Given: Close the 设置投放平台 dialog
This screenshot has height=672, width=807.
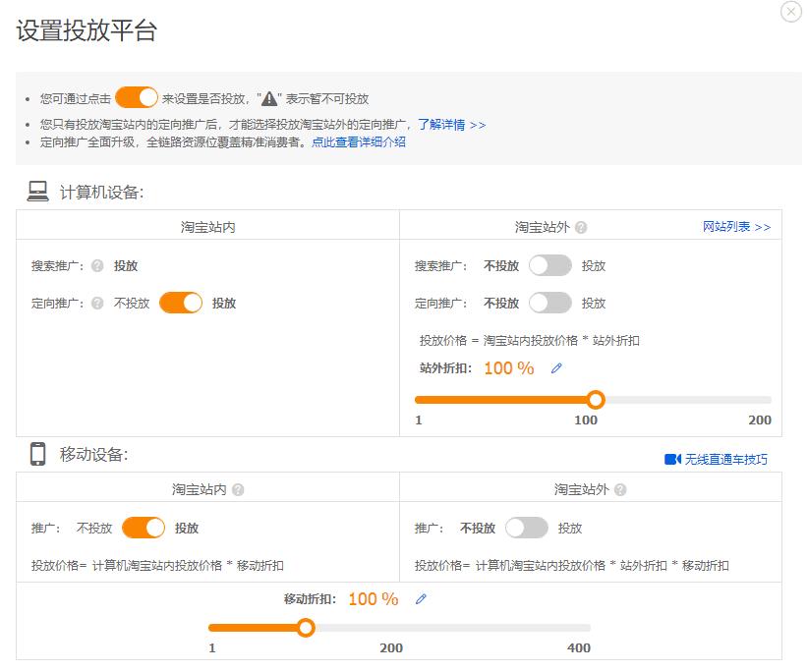Looking at the screenshot, I should 789,12.
